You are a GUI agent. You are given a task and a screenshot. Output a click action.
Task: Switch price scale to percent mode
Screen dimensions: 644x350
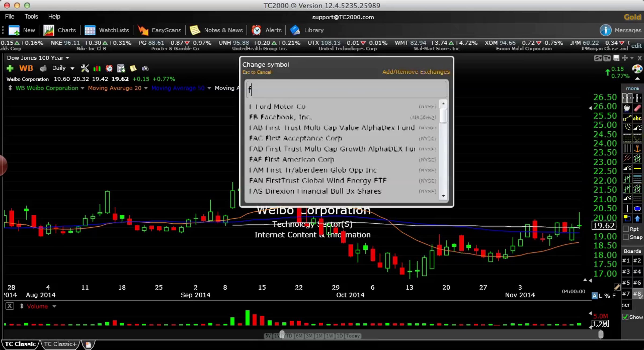pyautogui.click(x=607, y=296)
